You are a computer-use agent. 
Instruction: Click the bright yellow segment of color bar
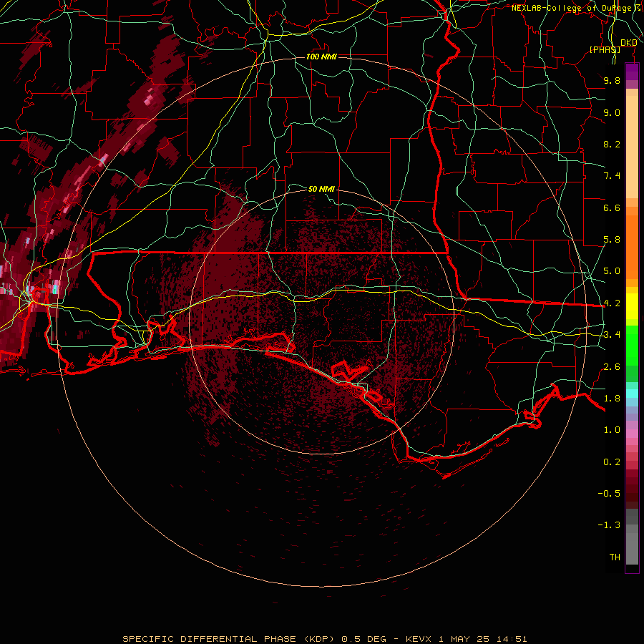[x=632, y=306]
